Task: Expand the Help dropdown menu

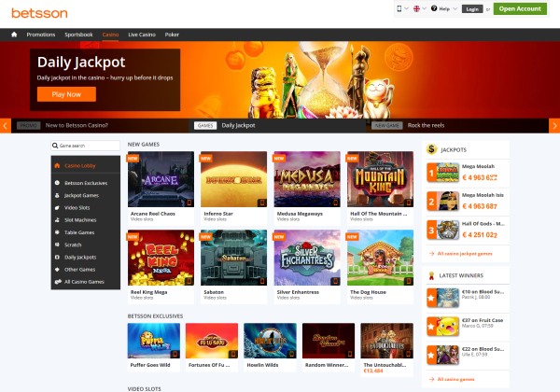Action: click(x=444, y=8)
